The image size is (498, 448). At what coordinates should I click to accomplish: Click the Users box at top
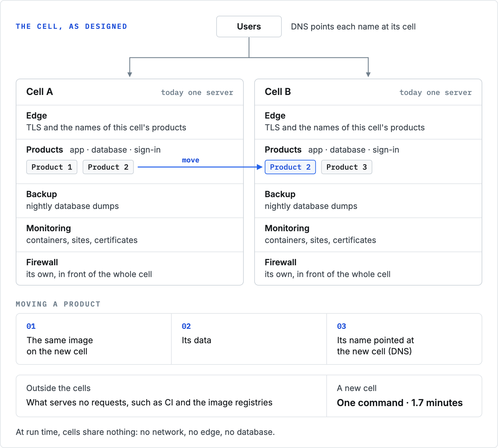pyautogui.click(x=249, y=27)
